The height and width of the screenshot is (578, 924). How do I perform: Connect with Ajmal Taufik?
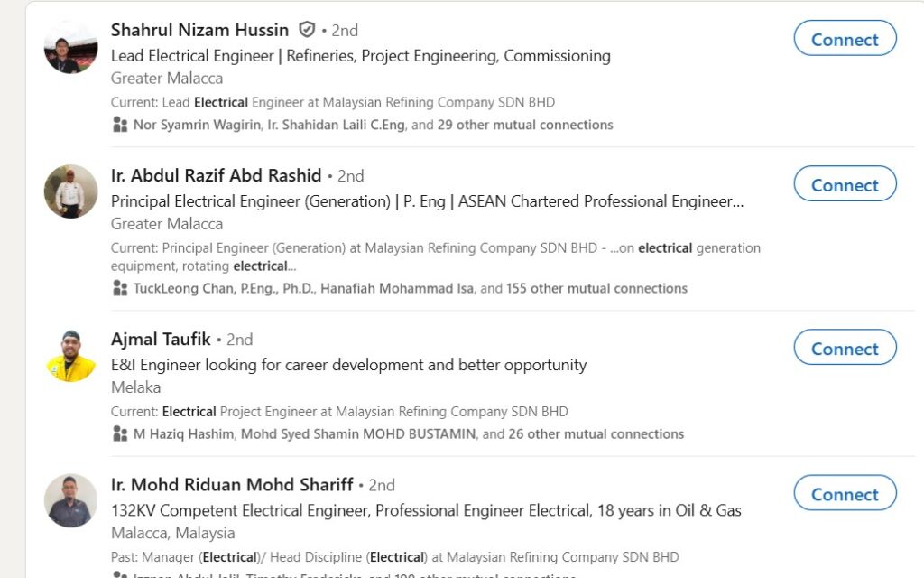coord(845,348)
